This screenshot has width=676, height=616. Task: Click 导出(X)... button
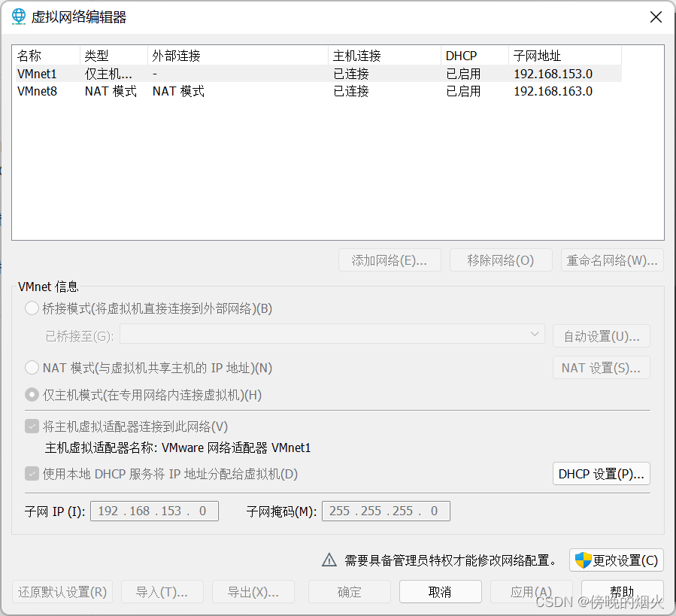tap(253, 591)
